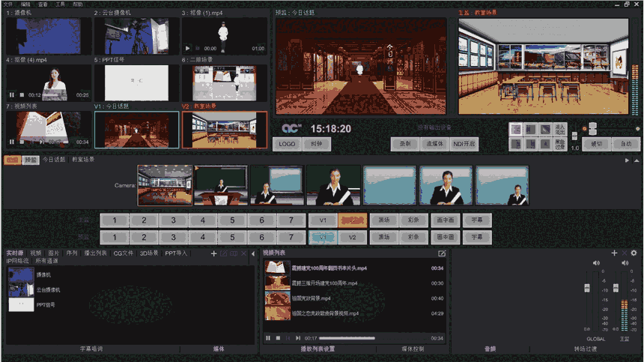Screen dimensions: 644x362
Task: Click the edit icon in the video list header
Action: 442,253
